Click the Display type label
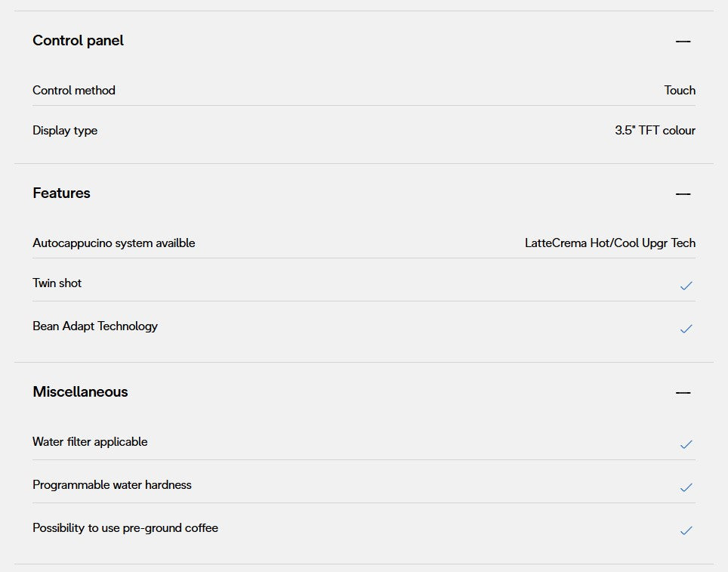 coord(65,131)
